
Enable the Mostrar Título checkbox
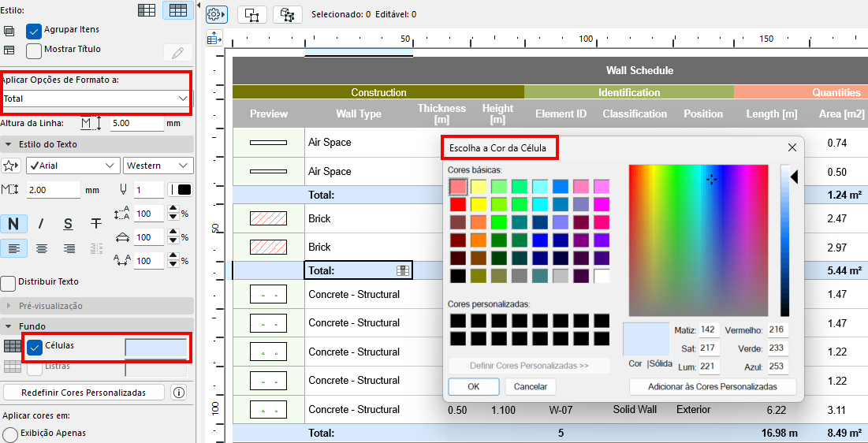[34, 50]
